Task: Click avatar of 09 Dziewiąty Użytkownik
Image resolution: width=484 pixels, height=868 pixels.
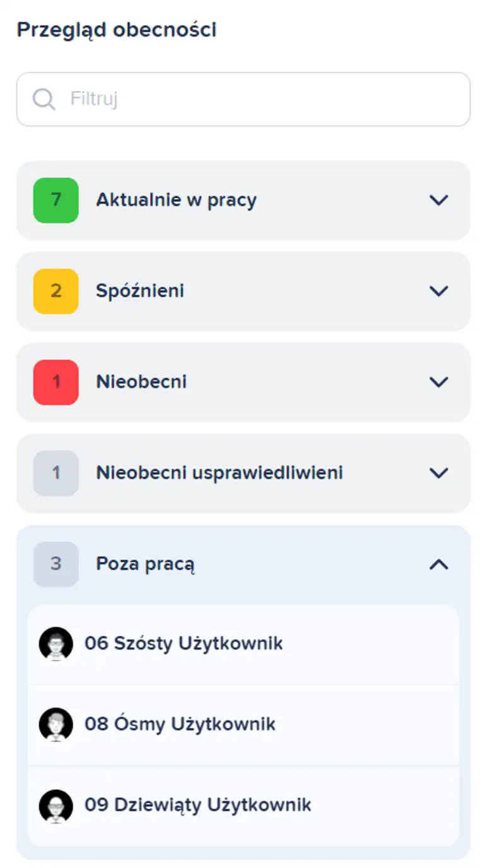Action: (x=56, y=806)
